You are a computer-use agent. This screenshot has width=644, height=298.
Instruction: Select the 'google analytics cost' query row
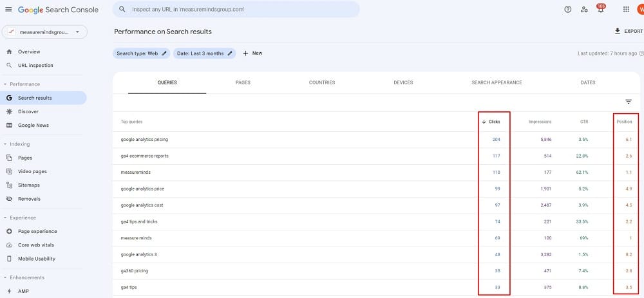(376, 205)
